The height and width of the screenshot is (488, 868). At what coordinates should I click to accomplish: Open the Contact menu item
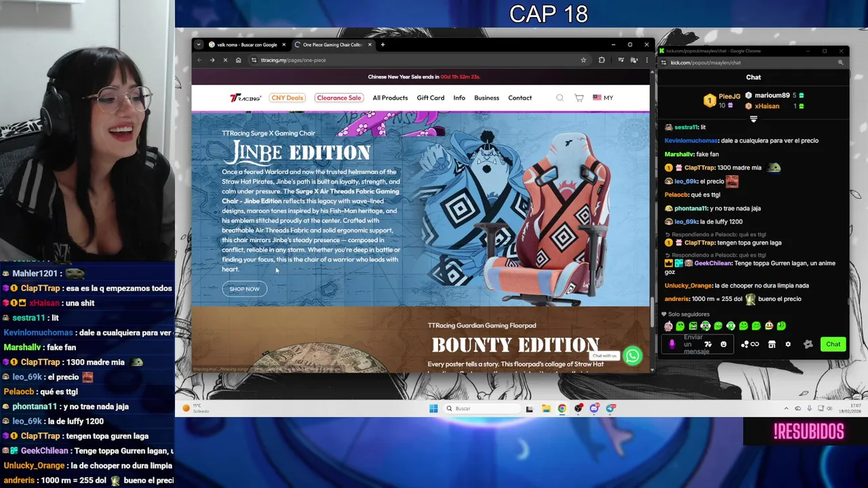pos(520,98)
